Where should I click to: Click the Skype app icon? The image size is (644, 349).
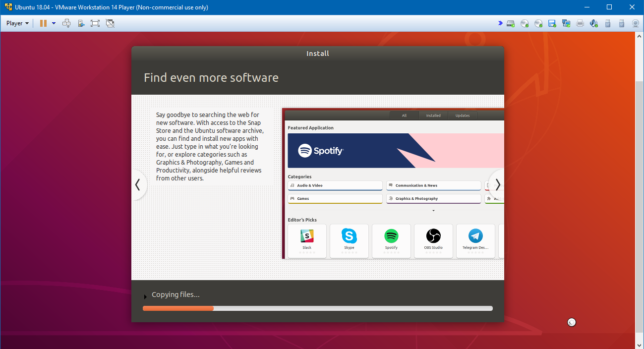click(349, 236)
